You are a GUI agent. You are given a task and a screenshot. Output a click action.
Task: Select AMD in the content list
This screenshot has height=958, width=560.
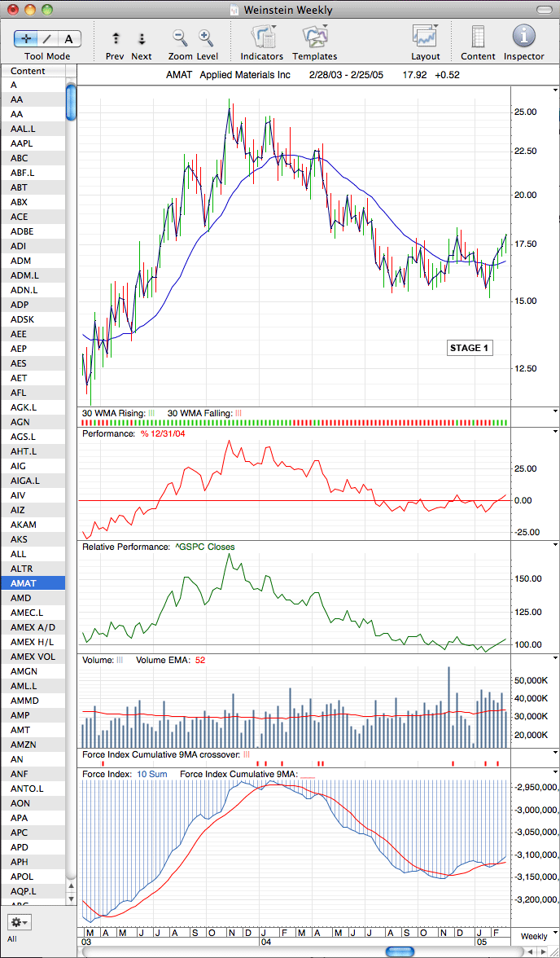(x=33, y=598)
